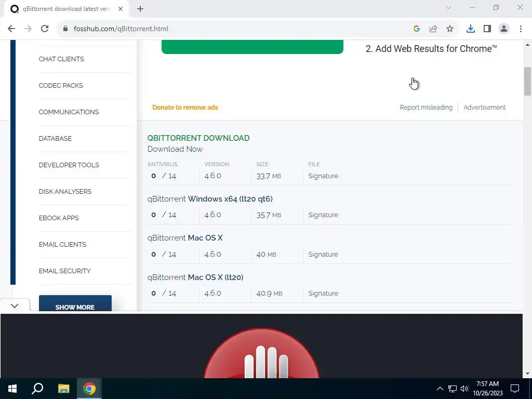The image size is (532, 399).
Task: Reload the fosshub page
Action: pyautogui.click(x=45, y=29)
